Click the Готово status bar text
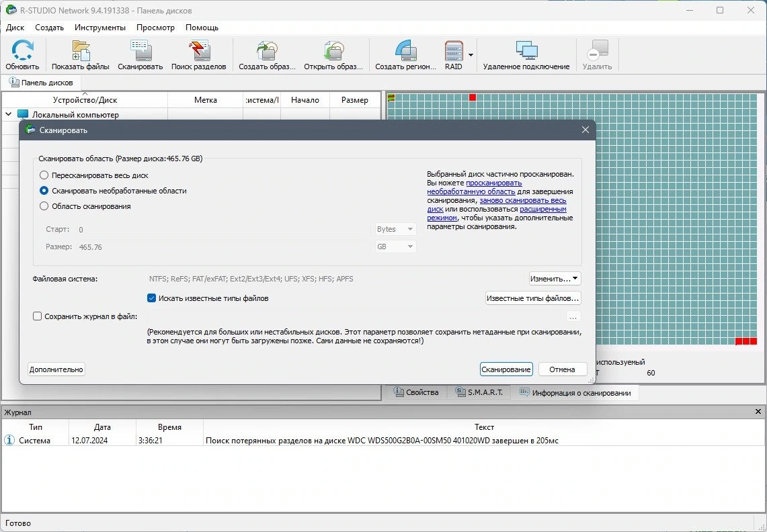 18,523
